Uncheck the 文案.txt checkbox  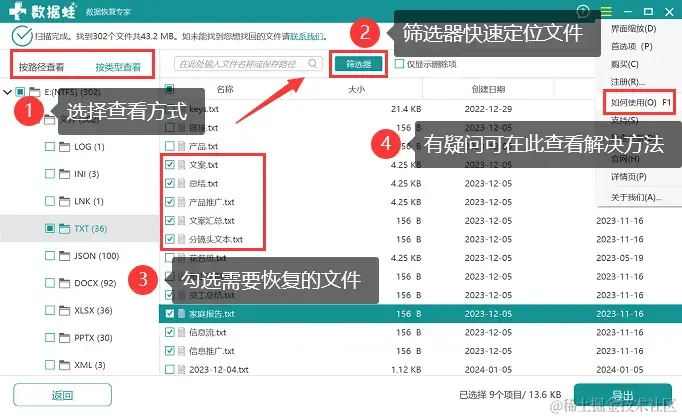tap(170, 165)
